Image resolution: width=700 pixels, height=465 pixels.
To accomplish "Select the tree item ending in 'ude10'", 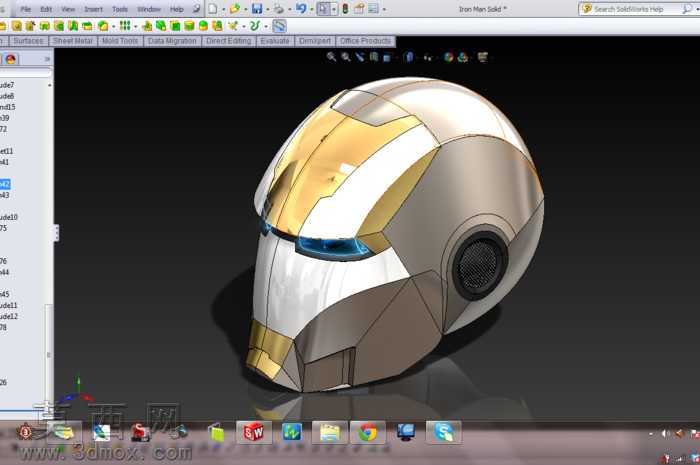I will (x=8, y=217).
